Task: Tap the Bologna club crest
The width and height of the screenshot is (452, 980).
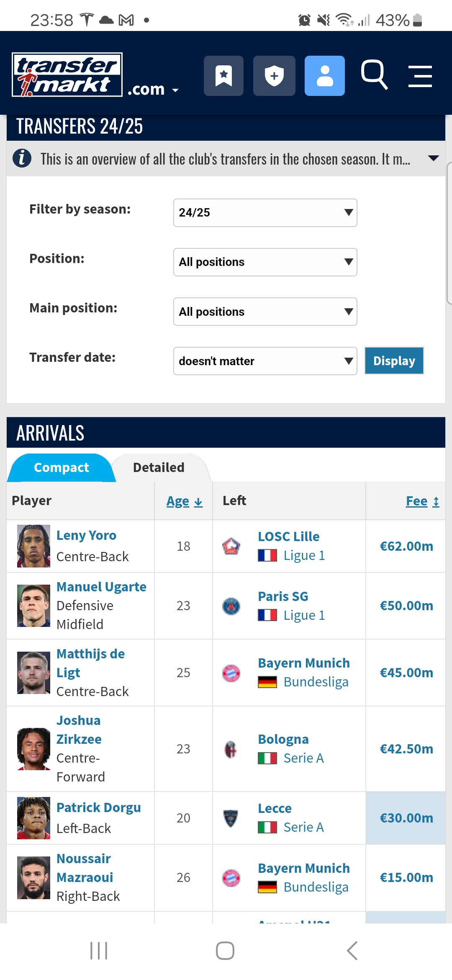Action: coord(231,749)
